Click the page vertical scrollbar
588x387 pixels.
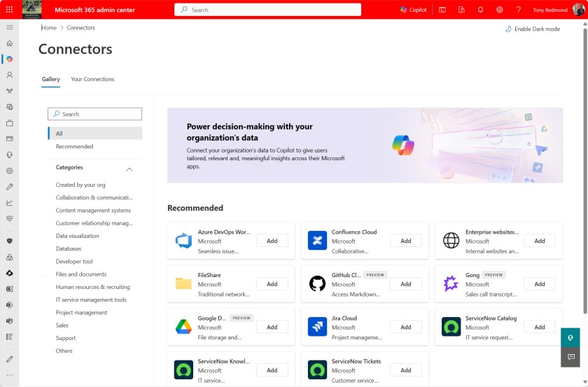coord(584,172)
